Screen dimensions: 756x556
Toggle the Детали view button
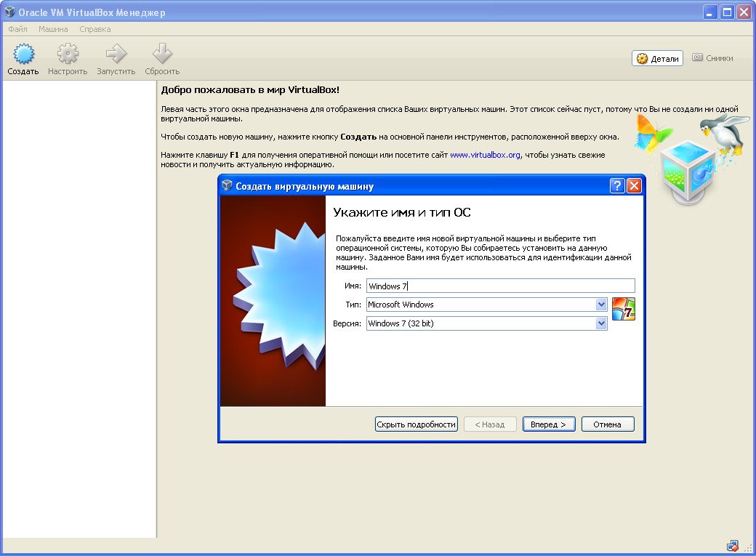657,58
